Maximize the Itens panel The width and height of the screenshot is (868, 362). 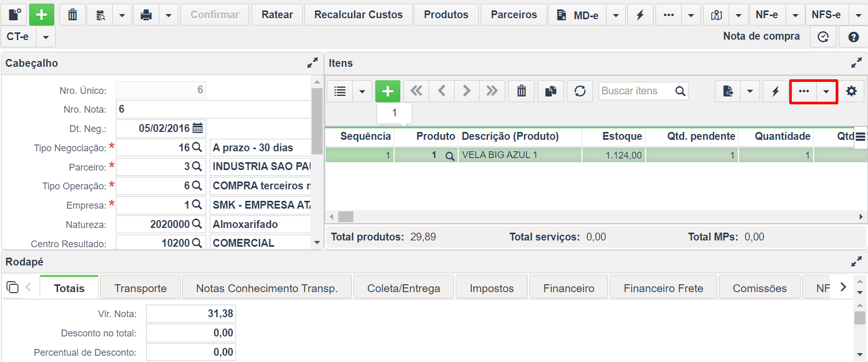[x=856, y=63]
